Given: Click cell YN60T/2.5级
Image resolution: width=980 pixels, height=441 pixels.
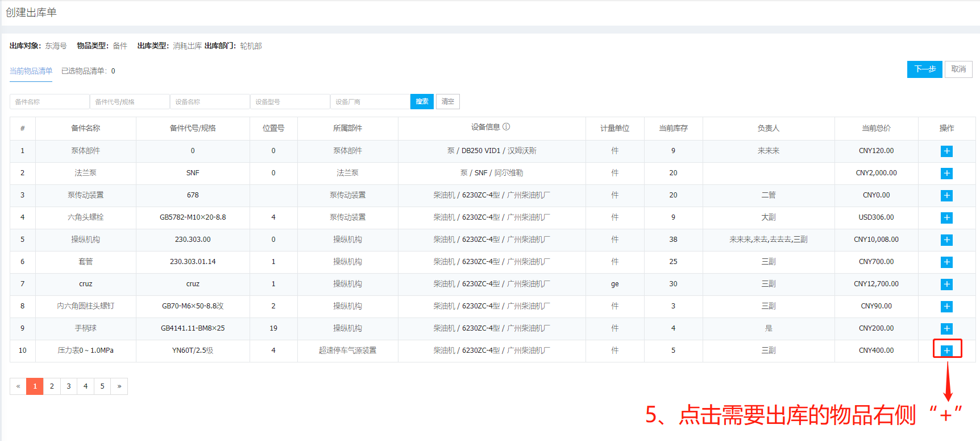Looking at the screenshot, I should (x=193, y=351).
